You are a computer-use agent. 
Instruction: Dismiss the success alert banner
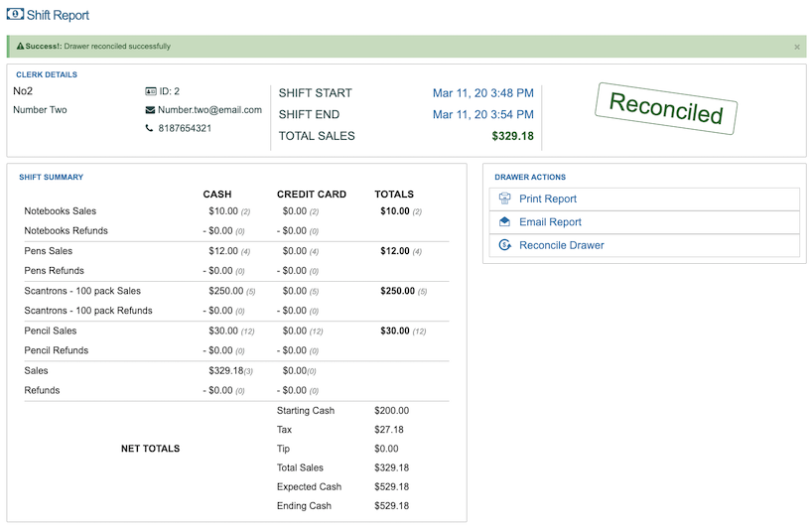coord(796,47)
